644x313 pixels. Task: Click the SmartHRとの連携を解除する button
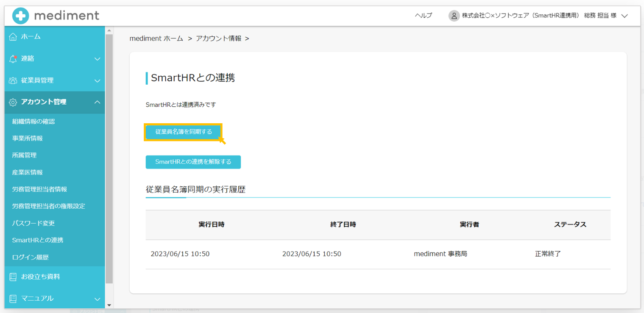click(193, 162)
